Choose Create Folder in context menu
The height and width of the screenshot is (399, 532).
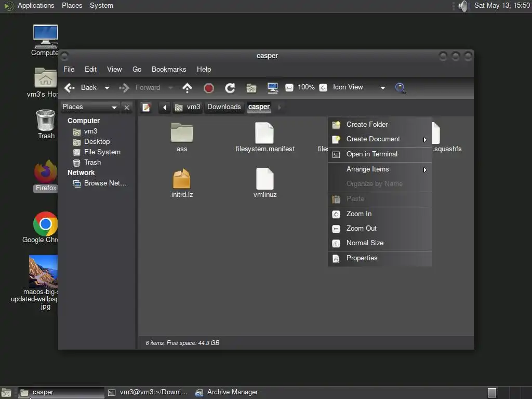pyautogui.click(x=380, y=125)
